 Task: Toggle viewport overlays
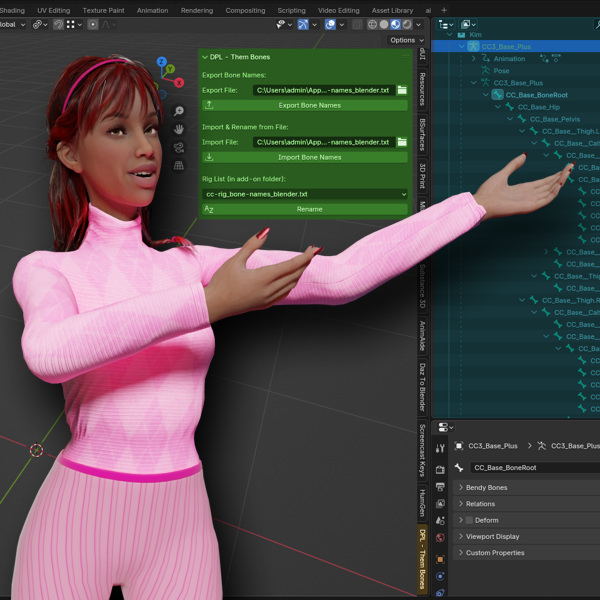click(330, 24)
